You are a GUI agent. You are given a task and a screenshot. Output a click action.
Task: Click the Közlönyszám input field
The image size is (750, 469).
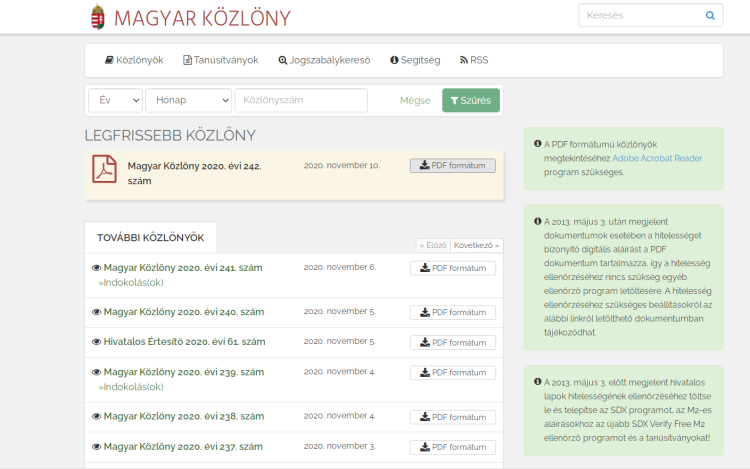[301, 100]
